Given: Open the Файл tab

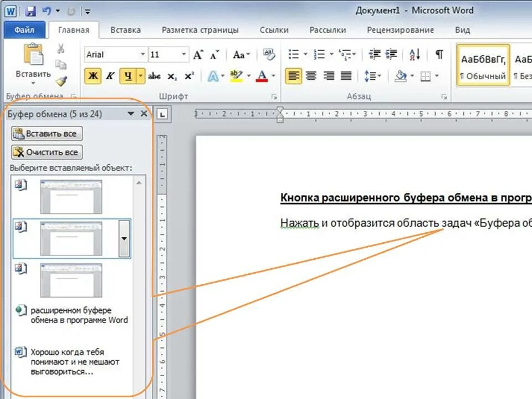Looking at the screenshot, I should click(24, 30).
